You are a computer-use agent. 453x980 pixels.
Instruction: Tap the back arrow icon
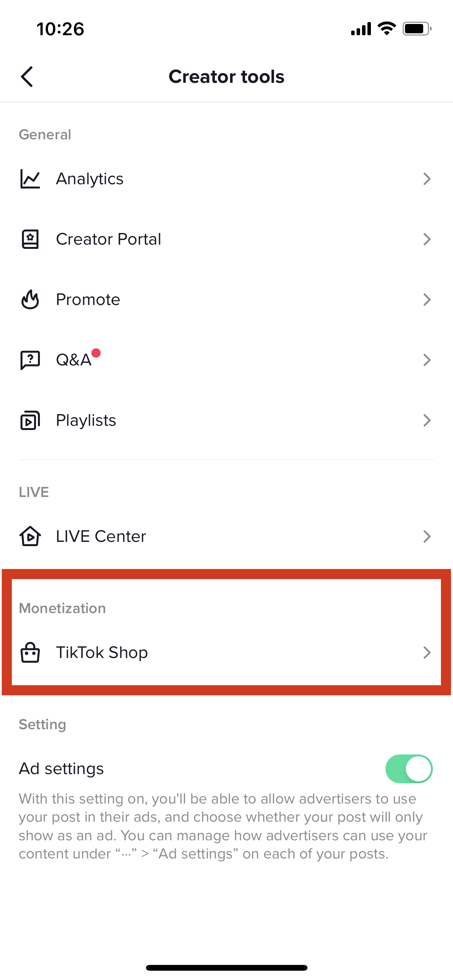point(27,77)
